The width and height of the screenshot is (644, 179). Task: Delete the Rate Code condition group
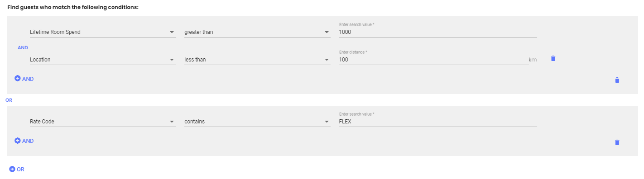click(617, 142)
